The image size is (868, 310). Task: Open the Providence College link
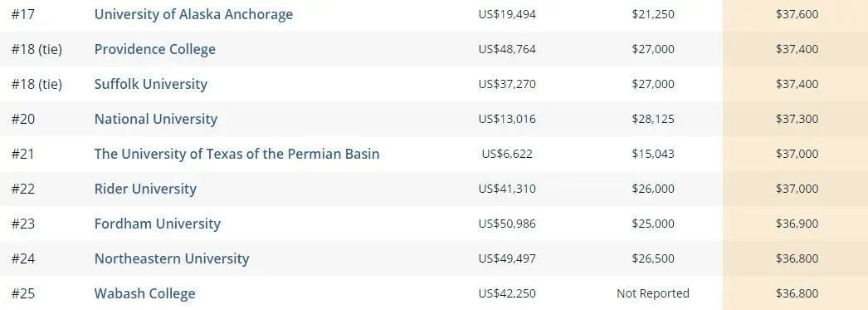pos(155,49)
